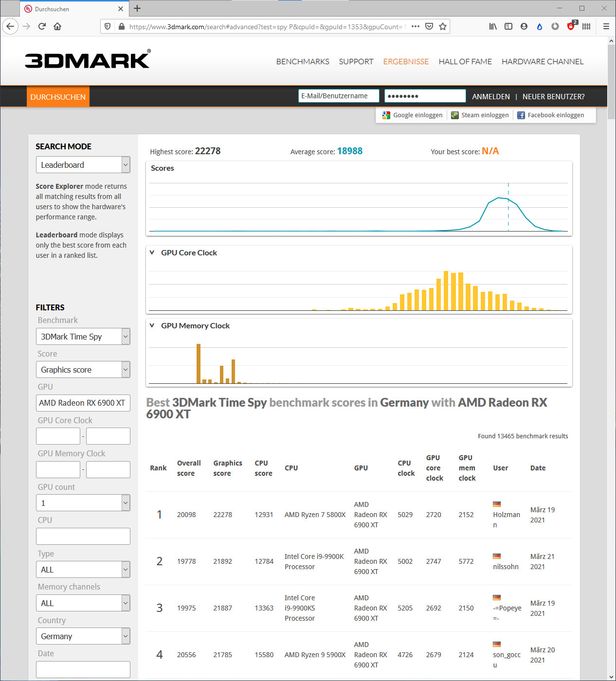
Task: Open the Score Graphics score dropdown
Action: click(x=83, y=370)
